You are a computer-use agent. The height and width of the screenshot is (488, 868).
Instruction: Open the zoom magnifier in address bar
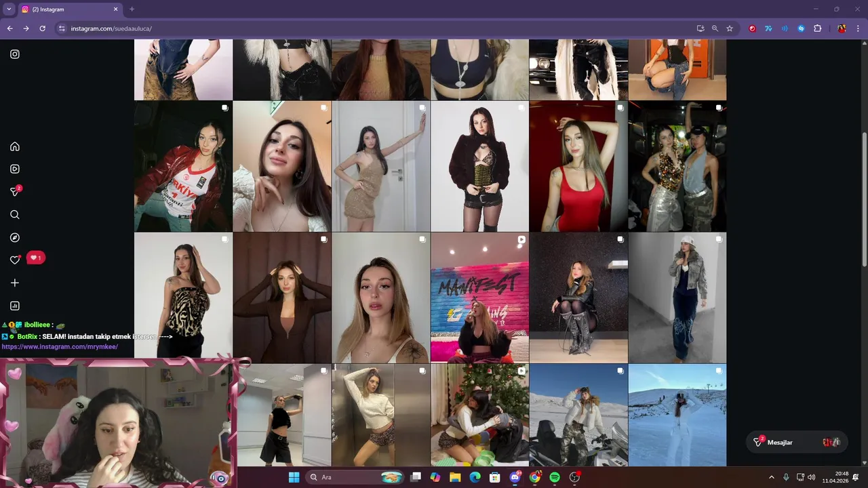tap(715, 28)
